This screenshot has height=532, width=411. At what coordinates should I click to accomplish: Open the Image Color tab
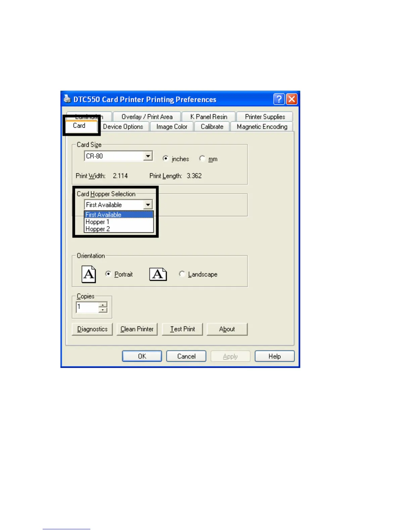click(x=172, y=127)
